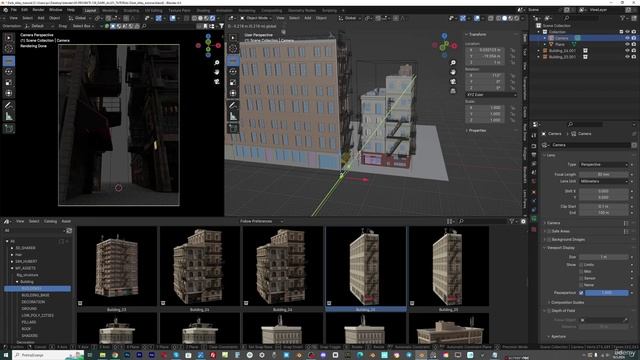
Task: Open the green Camera data properties tab
Action: click(534, 219)
